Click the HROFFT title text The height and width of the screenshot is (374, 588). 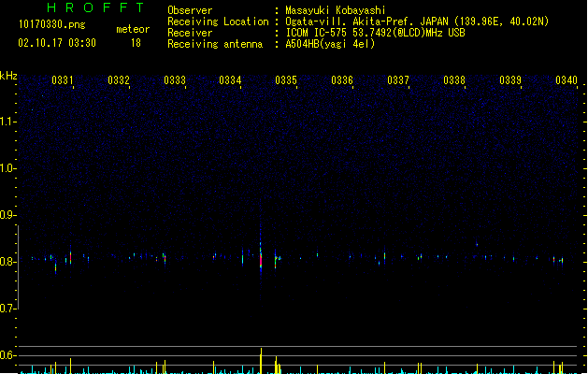click(95, 7)
